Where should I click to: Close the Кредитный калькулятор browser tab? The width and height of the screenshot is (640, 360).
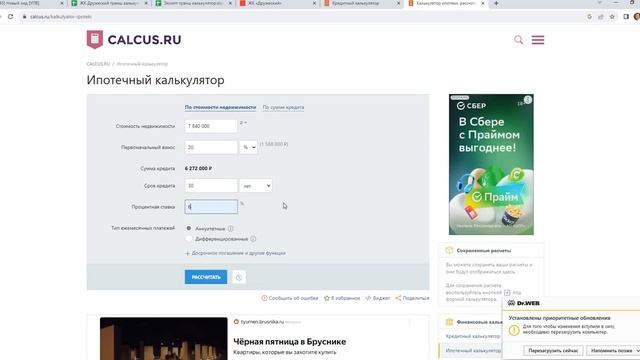pyautogui.click(x=399, y=3)
